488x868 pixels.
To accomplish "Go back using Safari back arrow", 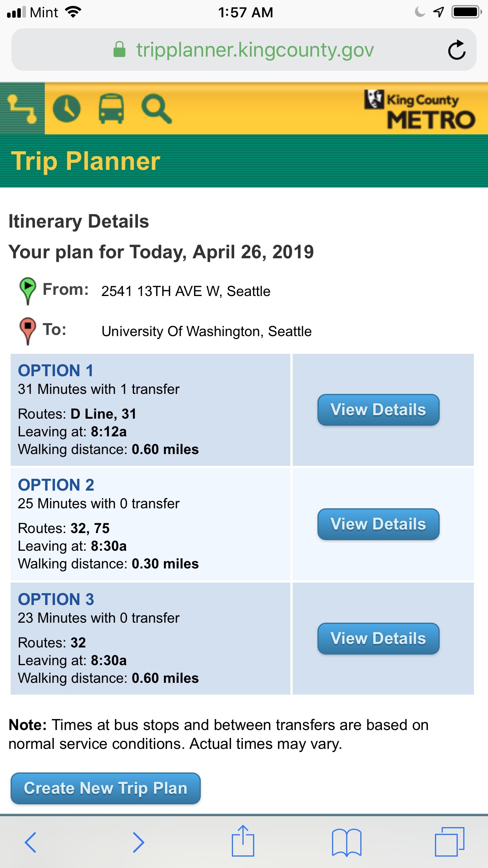I will point(30,842).
